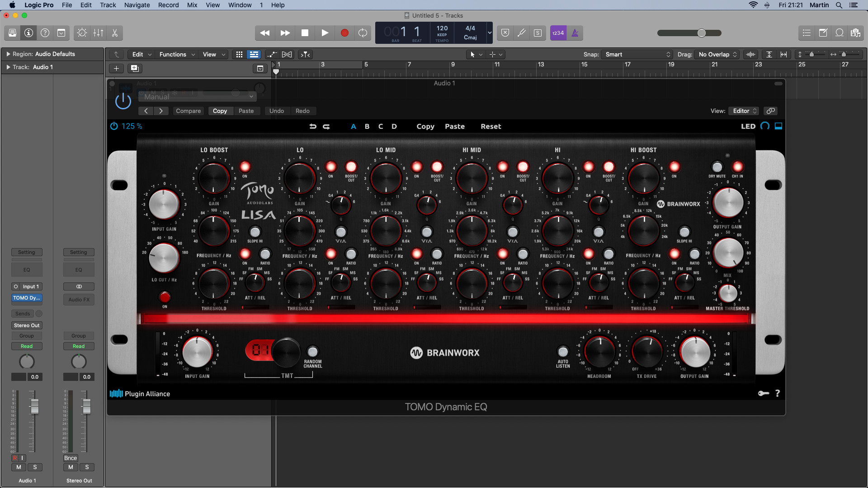Click the Plugin Alliance undo arrow

(313, 127)
